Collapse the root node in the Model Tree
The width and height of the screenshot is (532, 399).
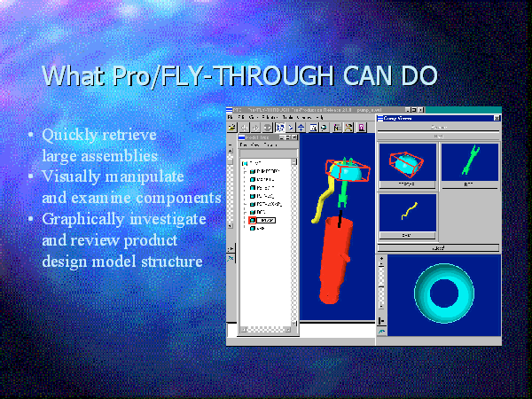[246, 163]
